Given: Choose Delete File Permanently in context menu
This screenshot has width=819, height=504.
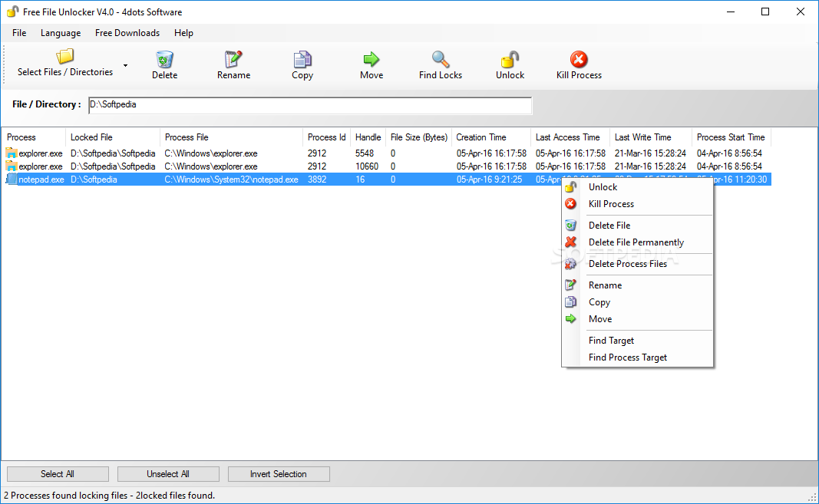Looking at the screenshot, I should click(x=637, y=242).
